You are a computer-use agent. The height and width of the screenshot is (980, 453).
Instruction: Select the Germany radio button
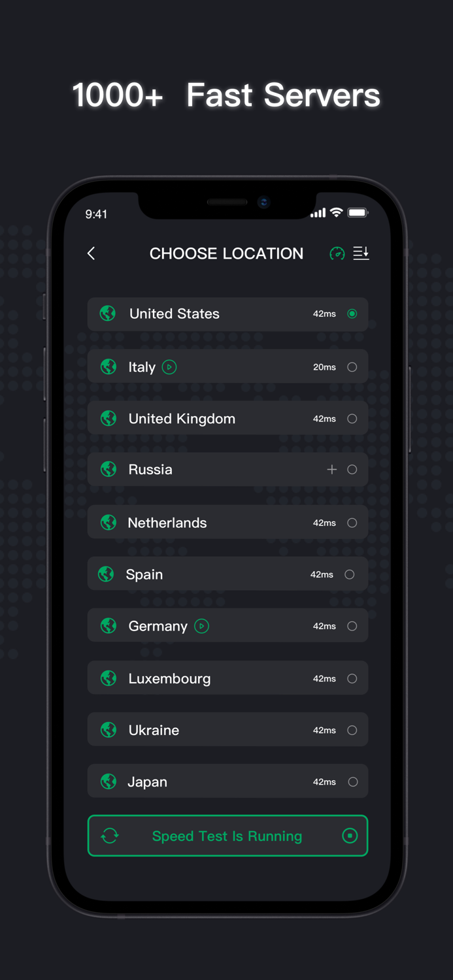tap(352, 626)
